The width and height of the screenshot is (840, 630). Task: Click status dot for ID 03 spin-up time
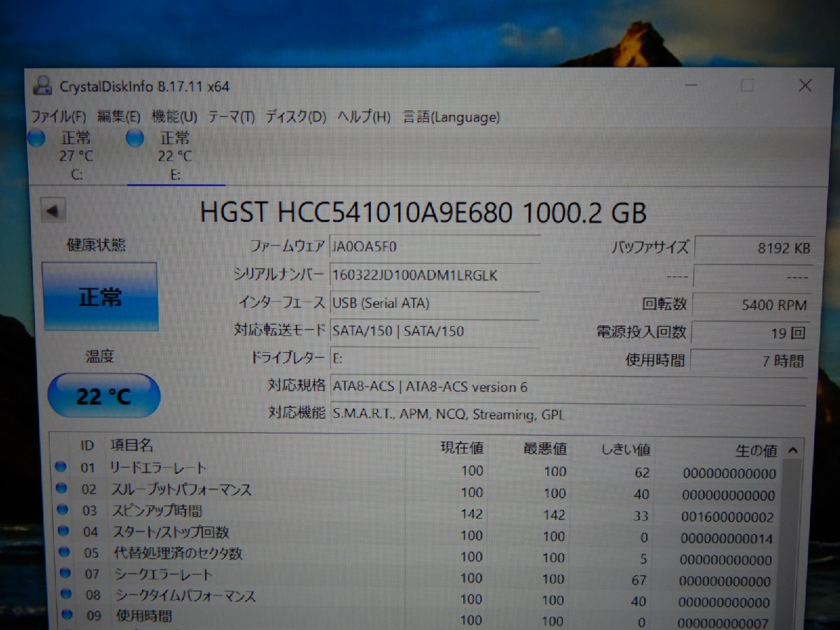pyautogui.click(x=62, y=509)
